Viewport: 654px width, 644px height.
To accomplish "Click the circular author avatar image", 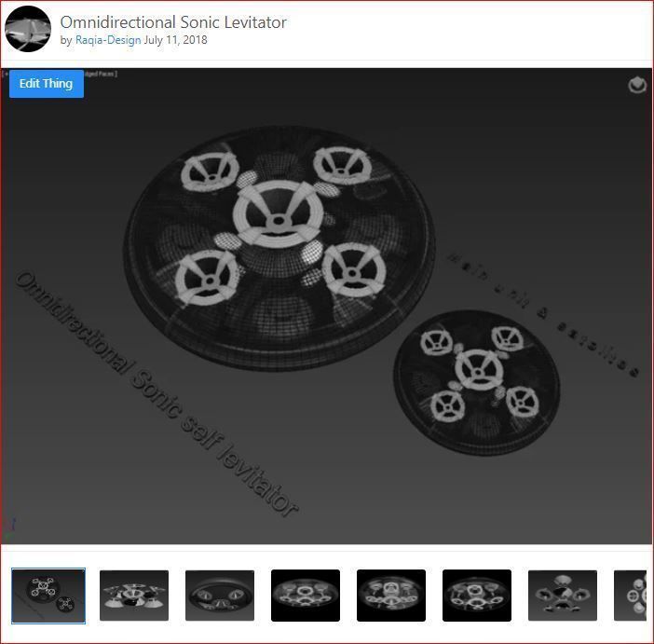I will click(x=28, y=29).
